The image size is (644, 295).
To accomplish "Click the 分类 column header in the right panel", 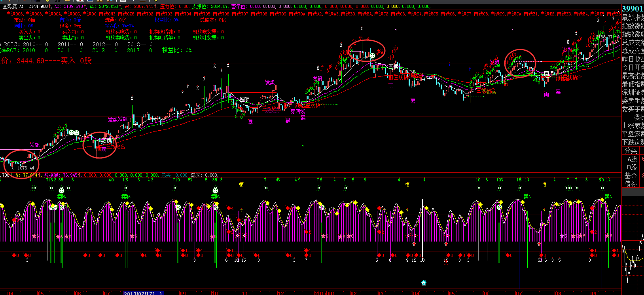I will coord(631,150).
